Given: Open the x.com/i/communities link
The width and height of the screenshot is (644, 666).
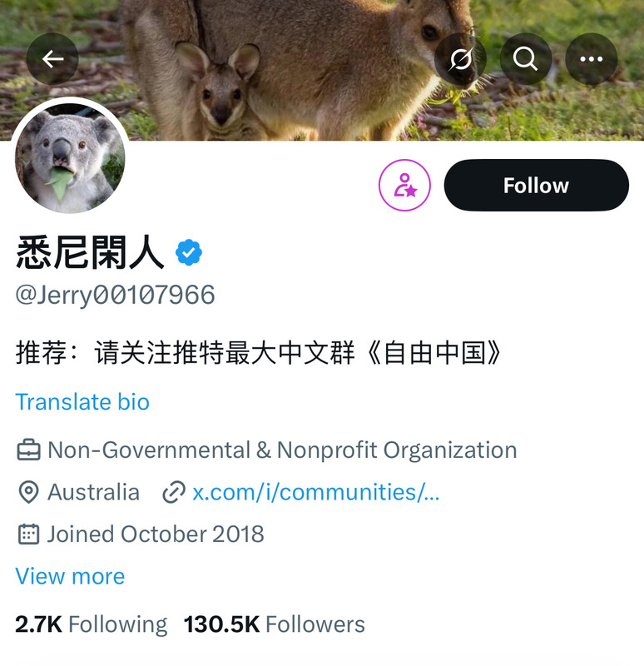Looking at the screenshot, I should point(316,492).
